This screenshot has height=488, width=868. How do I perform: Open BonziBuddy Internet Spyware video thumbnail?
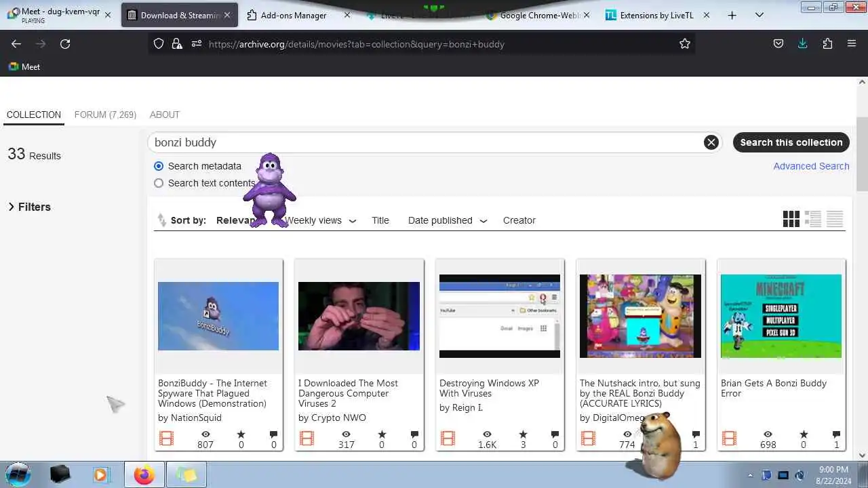coord(218,316)
